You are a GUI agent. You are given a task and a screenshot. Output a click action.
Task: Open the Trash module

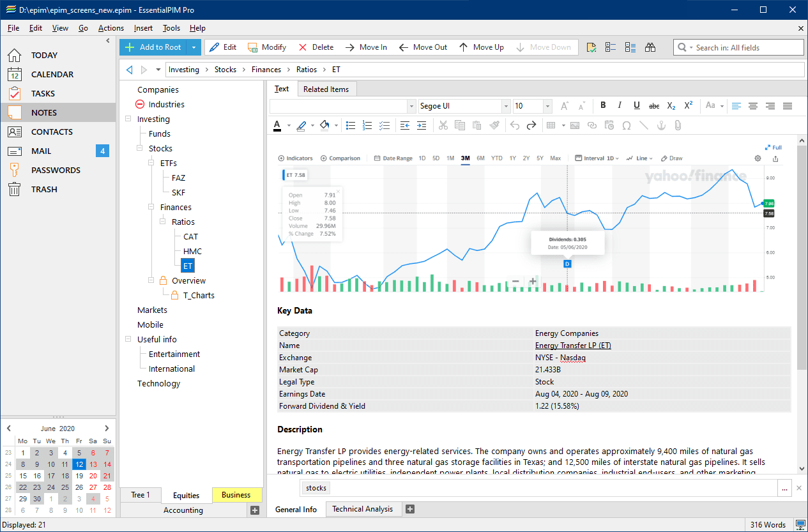click(44, 189)
